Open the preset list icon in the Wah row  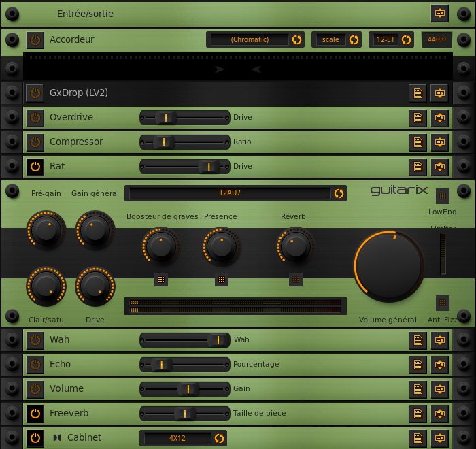click(418, 340)
